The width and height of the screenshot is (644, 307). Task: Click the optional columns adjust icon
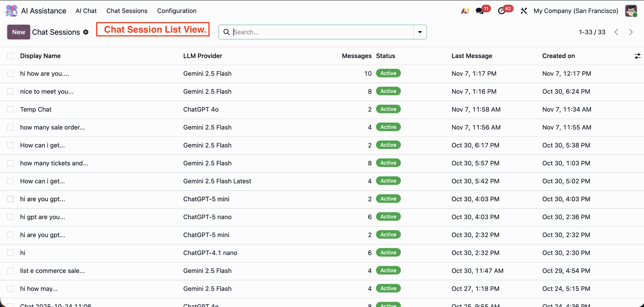pos(637,56)
